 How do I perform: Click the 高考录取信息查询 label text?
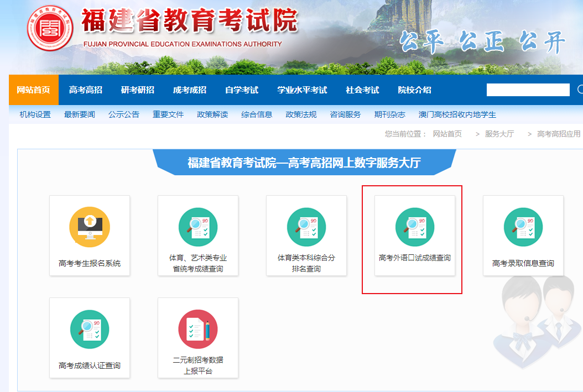point(523,263)
